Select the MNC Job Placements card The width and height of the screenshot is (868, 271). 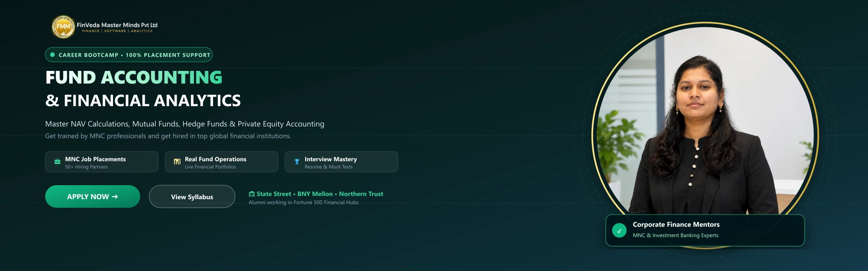102,162
